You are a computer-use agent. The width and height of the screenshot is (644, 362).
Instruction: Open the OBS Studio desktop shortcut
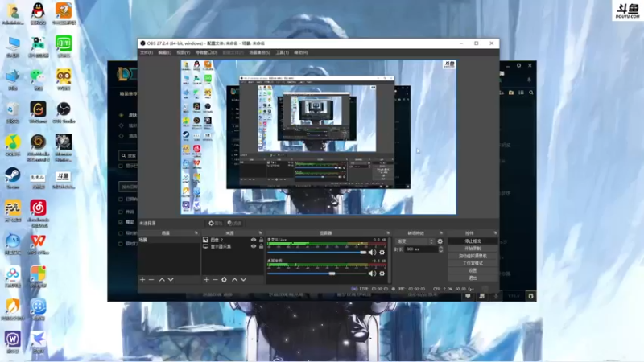point(64,113)
